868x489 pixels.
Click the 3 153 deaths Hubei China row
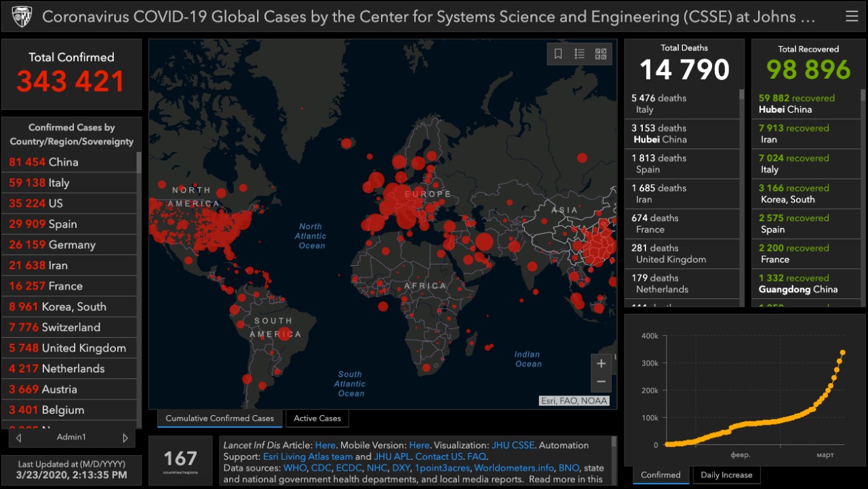pyautogui.click(x=682, y=134)
